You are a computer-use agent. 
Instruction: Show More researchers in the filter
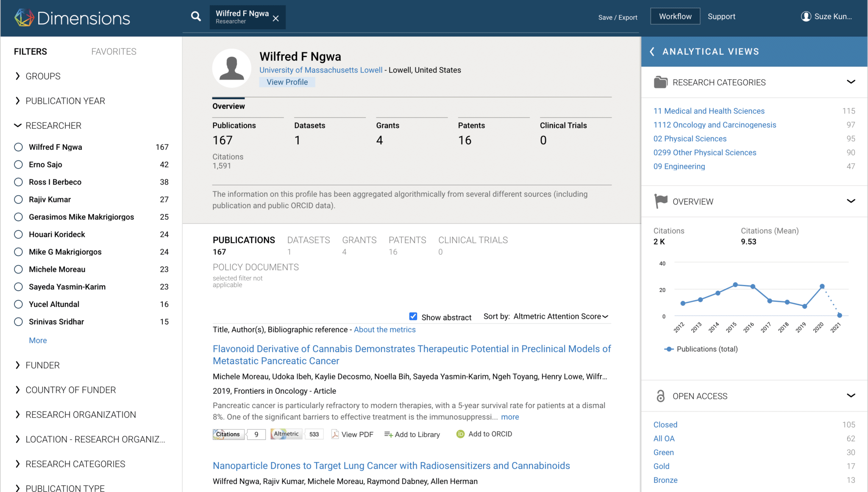(x=38, y=340)
